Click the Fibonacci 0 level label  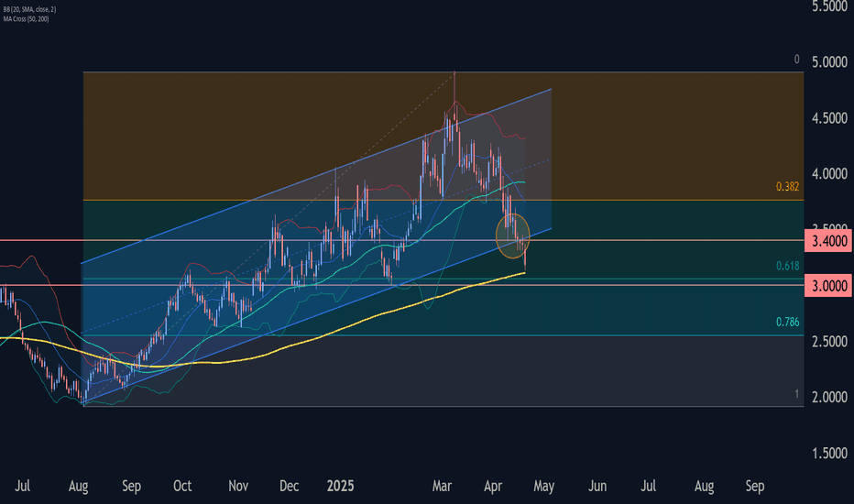pos(797,60)
